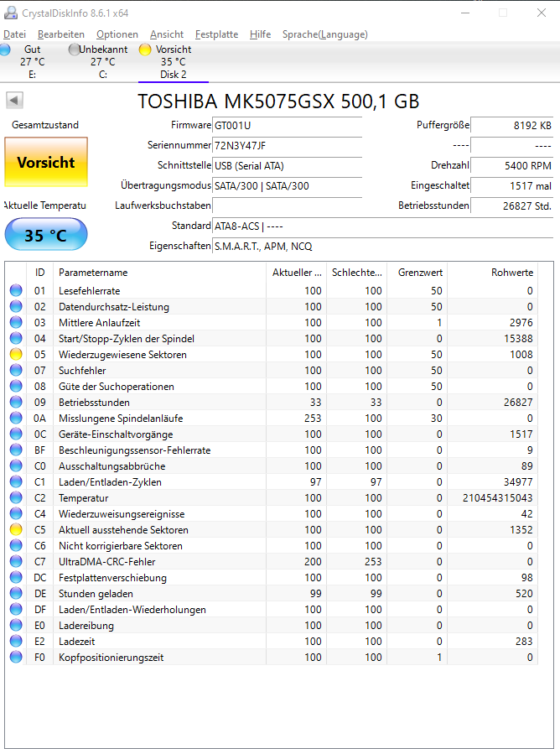
Task: Select the Güte der Suchoperationen row
Action: tap(272, 387)
